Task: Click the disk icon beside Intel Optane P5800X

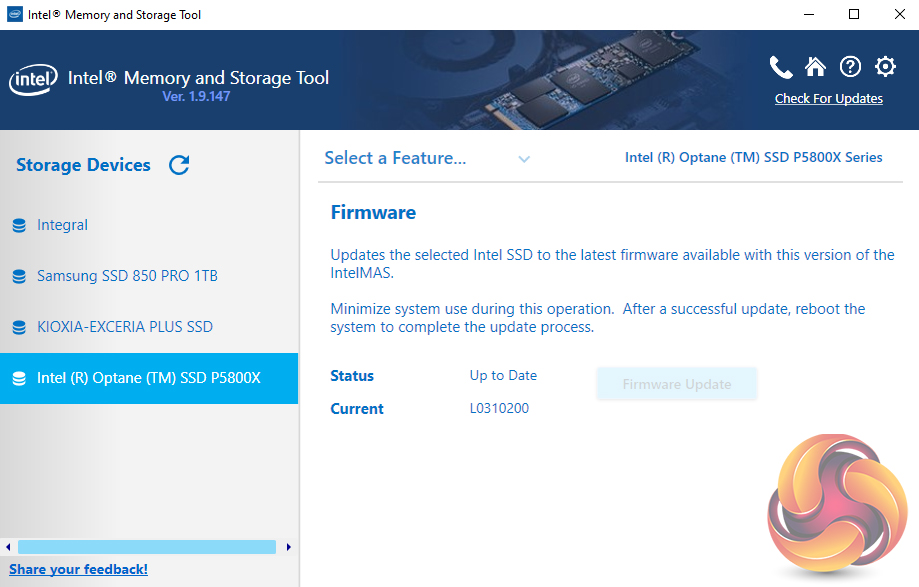Action: [19, 378]
